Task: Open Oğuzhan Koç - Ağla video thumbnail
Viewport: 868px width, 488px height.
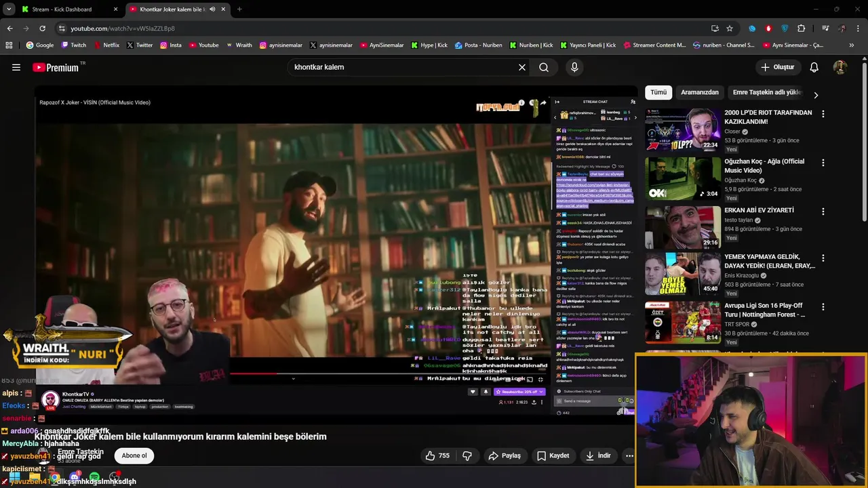Action: pyautogui.click(x=683, y=178)
